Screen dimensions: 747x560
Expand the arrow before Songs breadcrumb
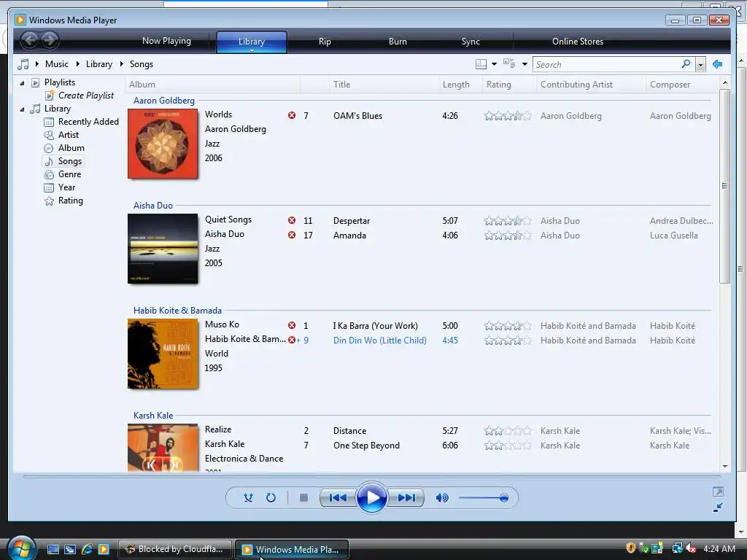[x=122, y=64]
